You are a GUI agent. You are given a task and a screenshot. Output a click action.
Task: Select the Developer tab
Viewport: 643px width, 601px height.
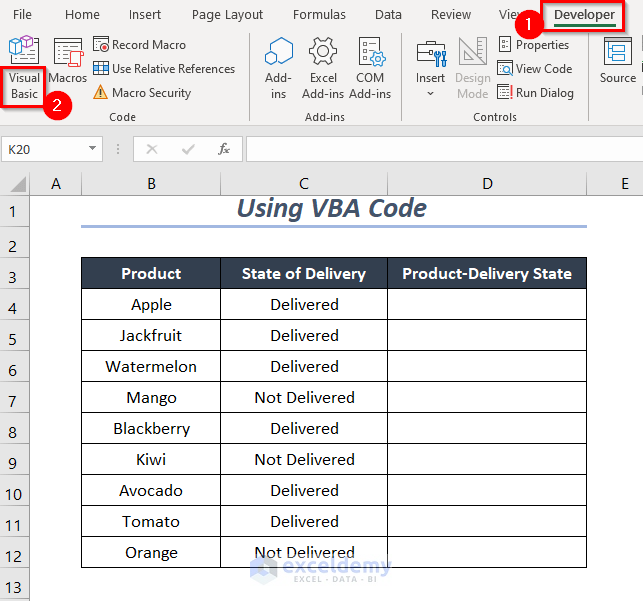click(584, 15)
